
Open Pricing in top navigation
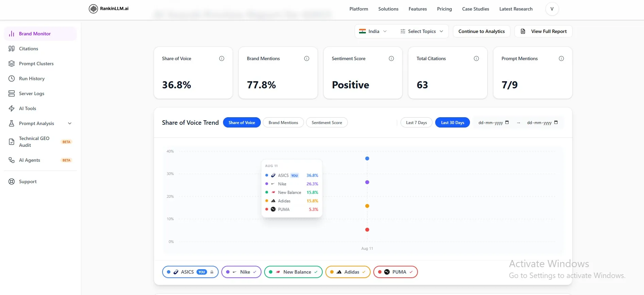[x=444, y=9]
